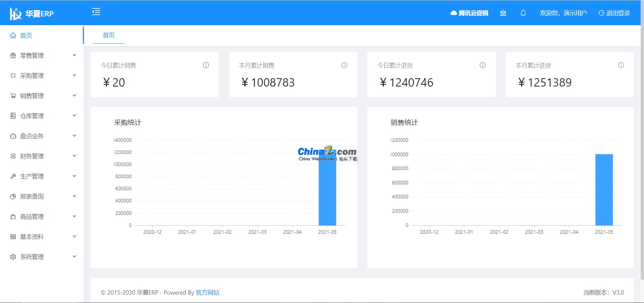Expand the 报表查询 menu chevron

tap(74, 196)
